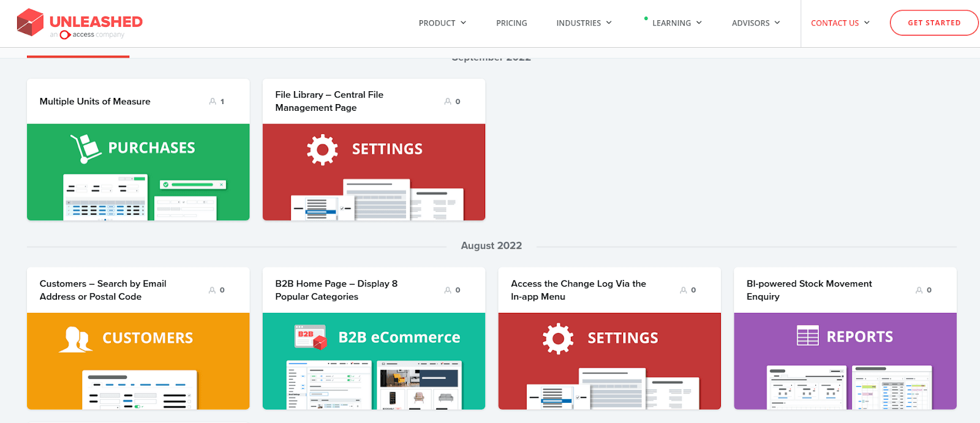Screen dimensions: 980x423
Task: Click vote icon on BI-powered Stock Movement Enquiry
Action: pyautogui.click(x=919, y=290)
